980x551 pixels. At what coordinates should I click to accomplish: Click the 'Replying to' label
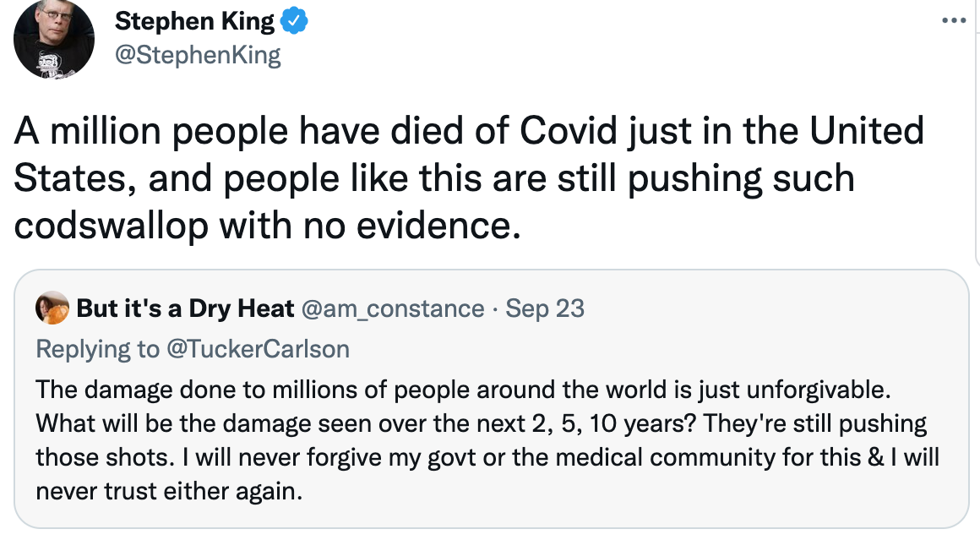tap(97, 349)
